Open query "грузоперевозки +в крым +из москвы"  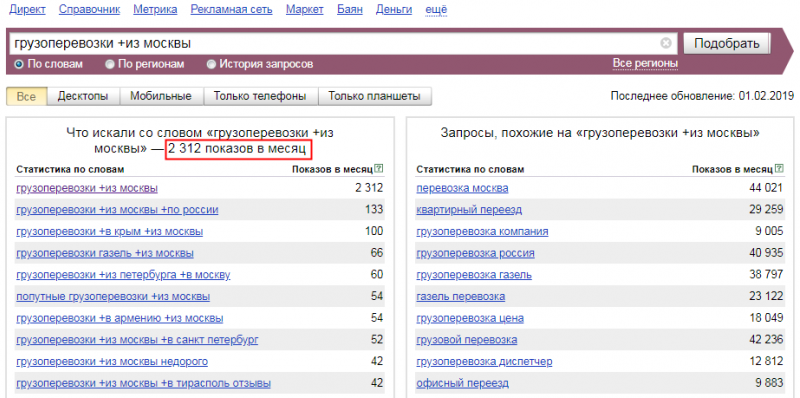110,232
